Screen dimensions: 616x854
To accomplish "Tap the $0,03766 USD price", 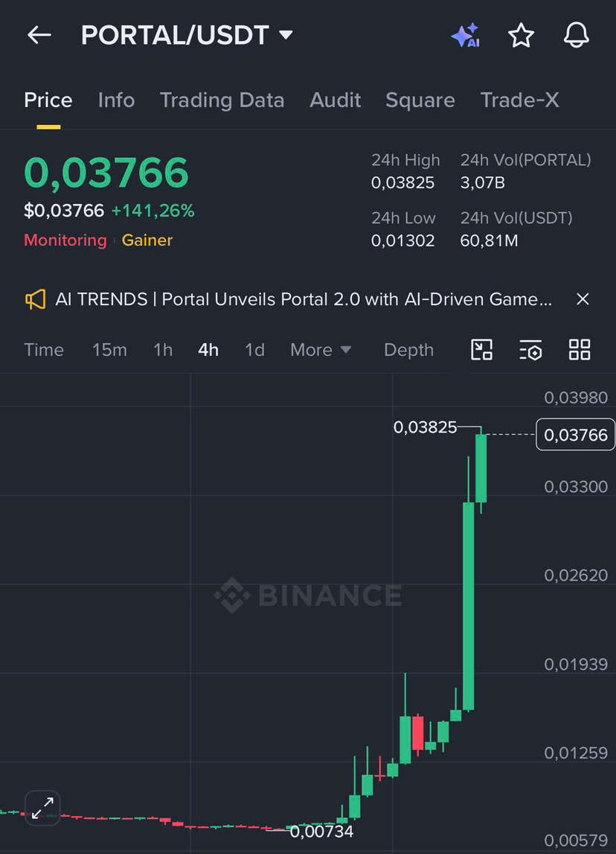I will click(64, 211).
